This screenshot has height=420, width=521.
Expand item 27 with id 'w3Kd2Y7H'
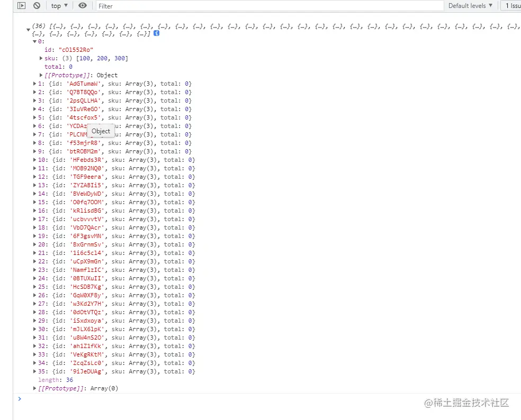34,304
